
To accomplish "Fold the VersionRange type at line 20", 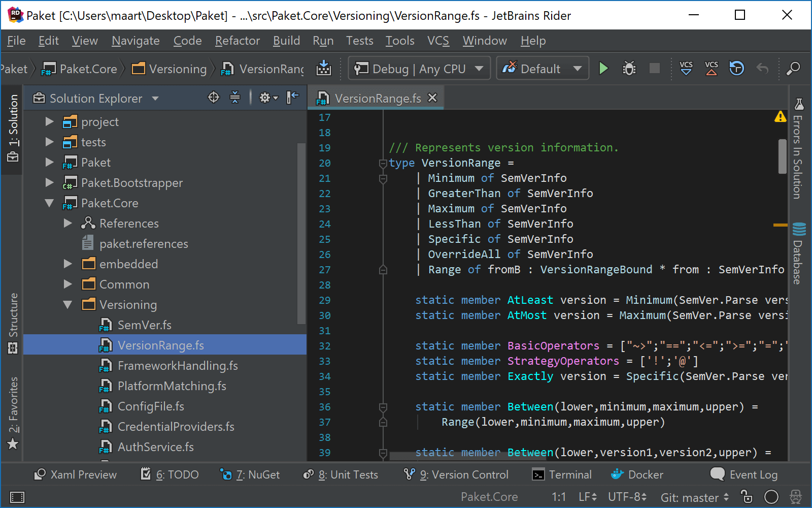I will pos(383,163).
